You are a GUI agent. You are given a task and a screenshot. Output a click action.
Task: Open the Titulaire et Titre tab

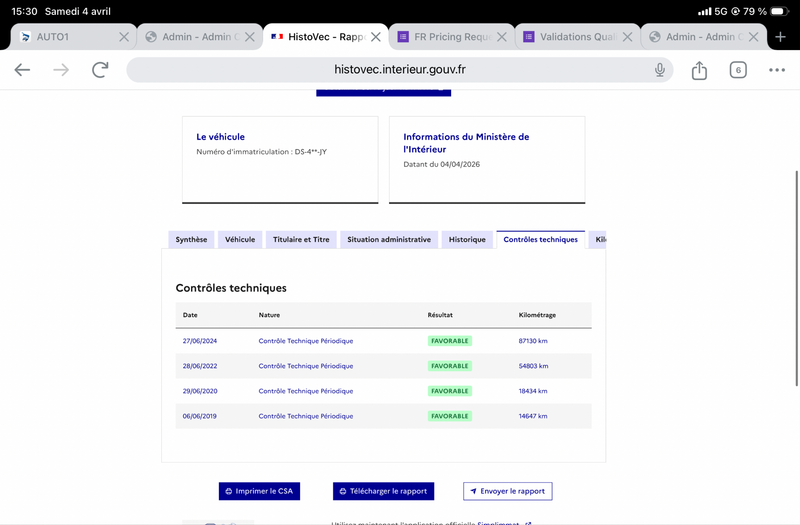coord(301,240)
